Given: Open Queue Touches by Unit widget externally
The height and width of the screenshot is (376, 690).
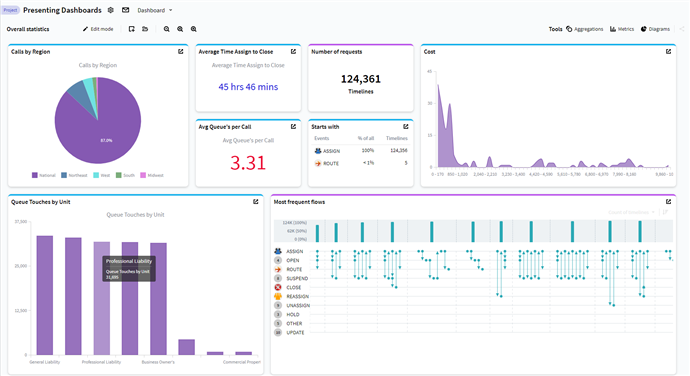Looking at the screenshot, I should 256,202.
